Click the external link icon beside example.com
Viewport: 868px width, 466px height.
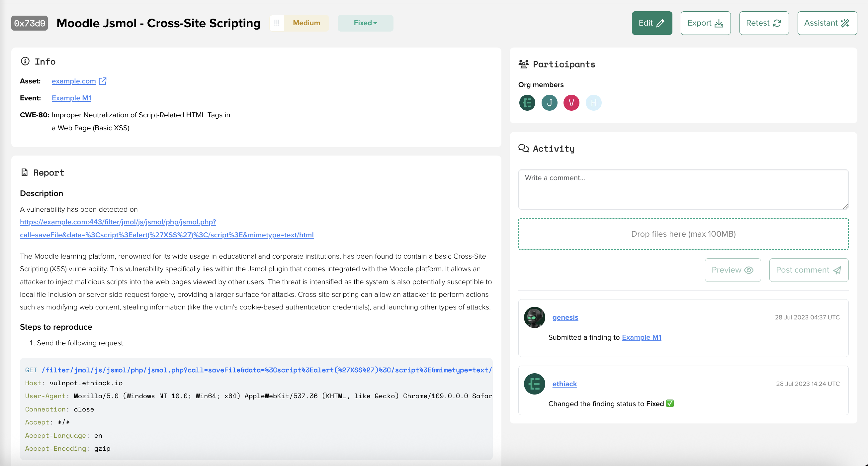pos(102,81)
